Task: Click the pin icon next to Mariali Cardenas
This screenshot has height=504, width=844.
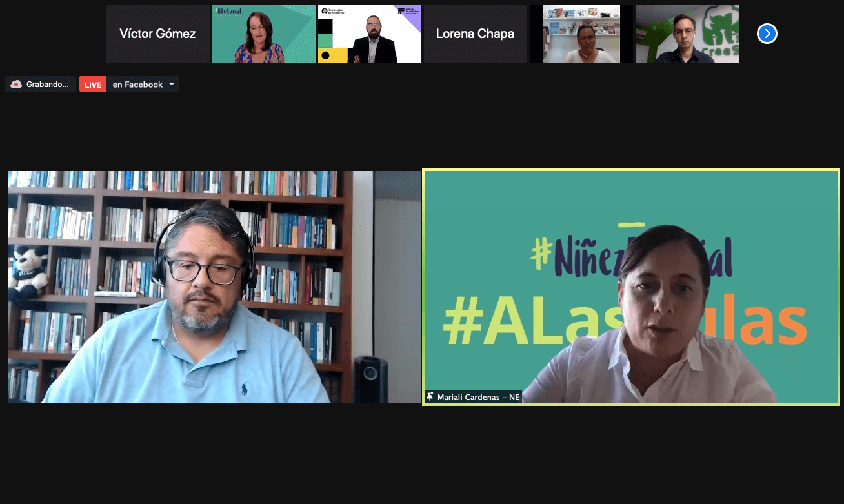Action: [x=430, y=397]
